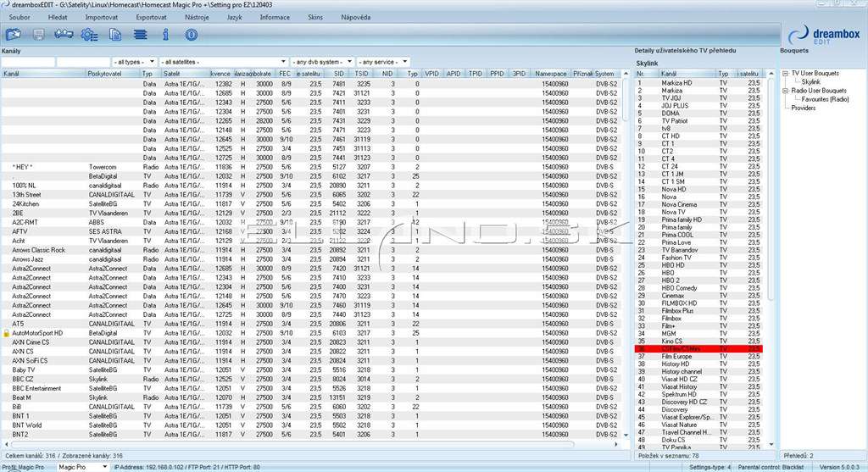Click the round power/exit toolbar icon
This screenshot has width=868, height=472.
(191, 35)
